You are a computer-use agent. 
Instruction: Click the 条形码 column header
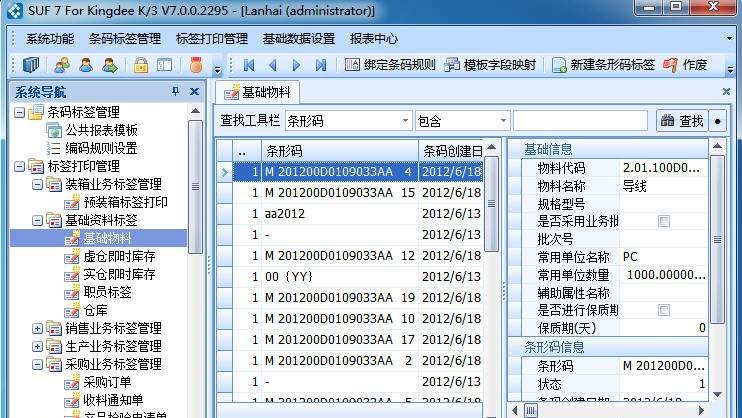[x=340, y=151]
